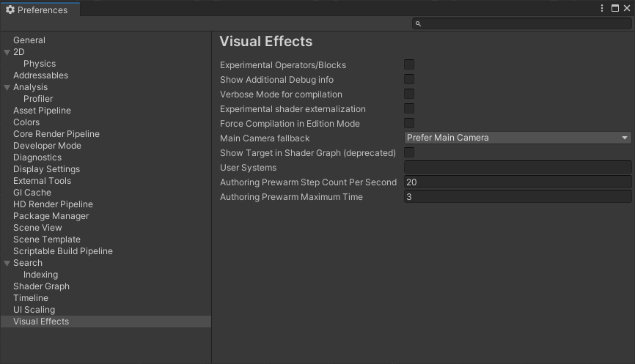Enable Verbose Mode for compilation
635x364 pixels.
tap(409, 94)
